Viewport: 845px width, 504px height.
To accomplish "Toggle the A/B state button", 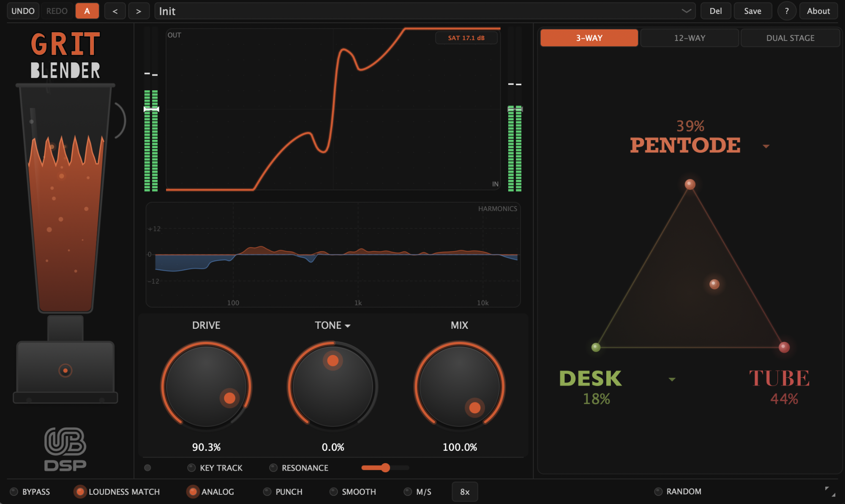I will (x=87, y=11).
